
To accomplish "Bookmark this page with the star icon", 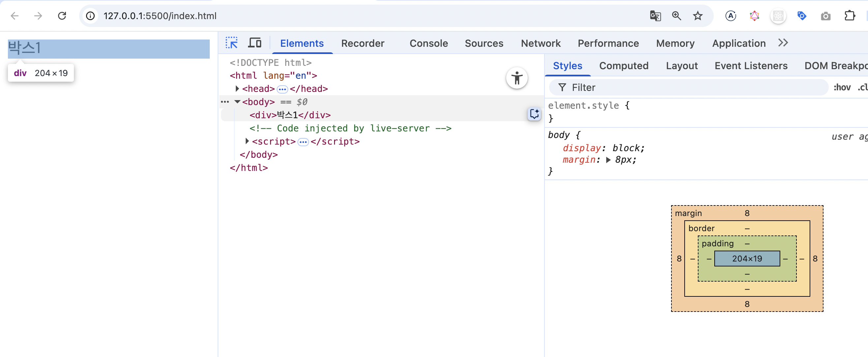I will pos(697,16).
